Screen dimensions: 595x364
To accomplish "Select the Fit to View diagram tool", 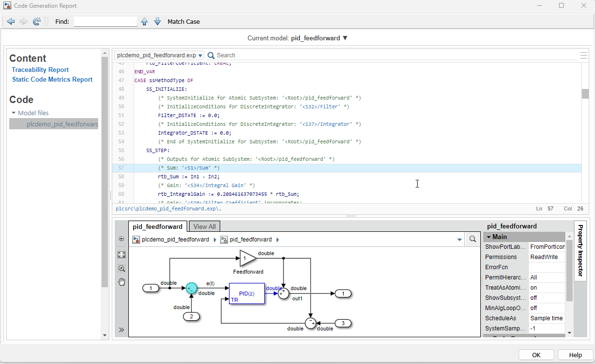I will pos(122,254).
